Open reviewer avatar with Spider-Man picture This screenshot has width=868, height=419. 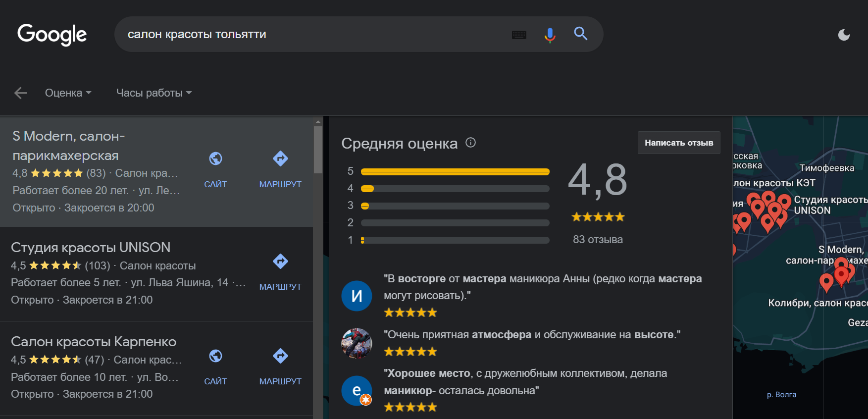(x=357, y=343)
